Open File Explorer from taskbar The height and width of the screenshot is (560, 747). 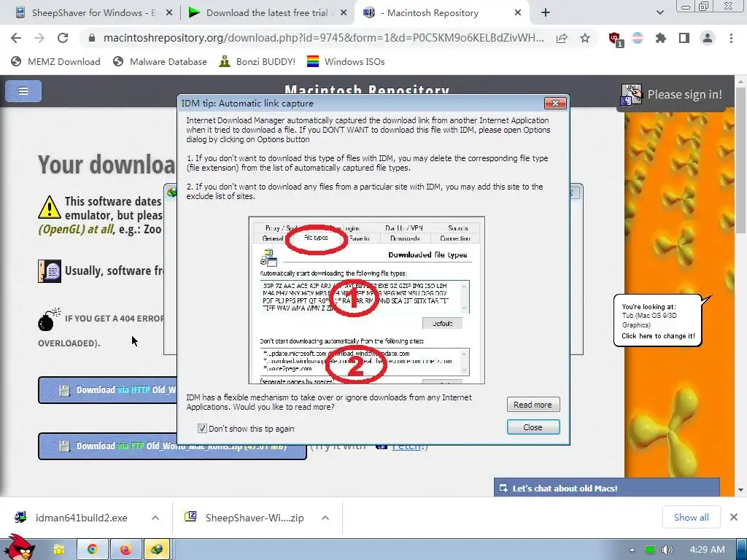pos(58,550)
